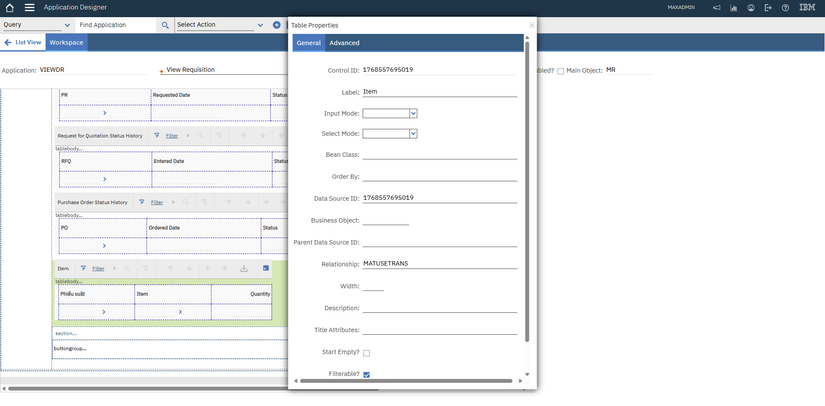Open the hamburger navigation menu
This screenshot has height=406, width=825.
click(x=29, y=8)
